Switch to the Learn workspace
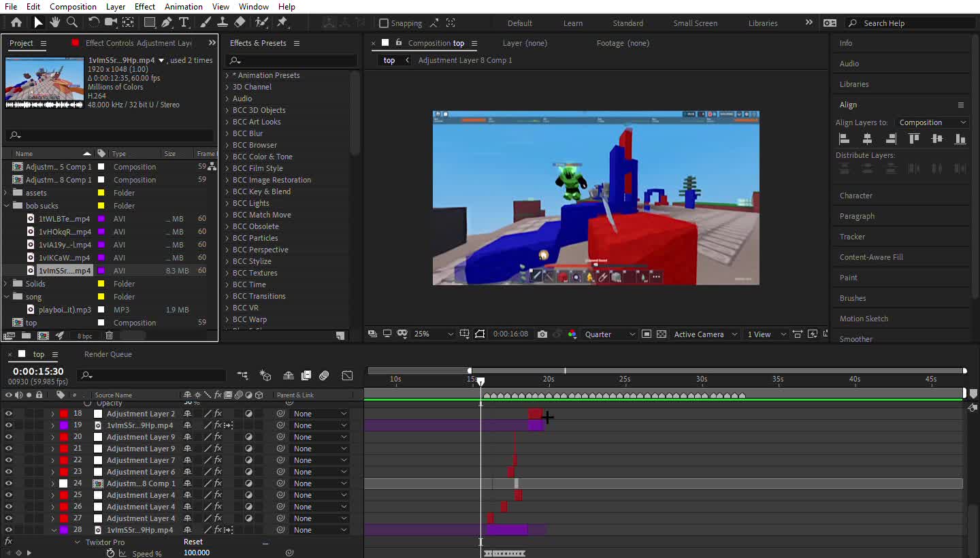 tap(573, 23)
